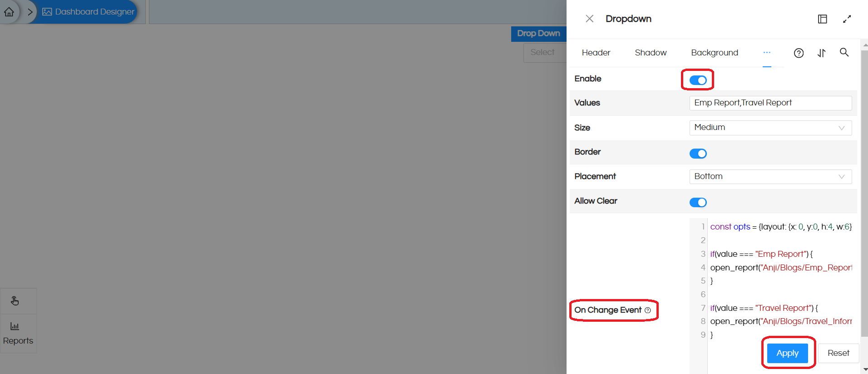This screenshot has width=868, height=374.
Task: Click the breadcrumb chevron arrow
Action: tap(30, 12)
